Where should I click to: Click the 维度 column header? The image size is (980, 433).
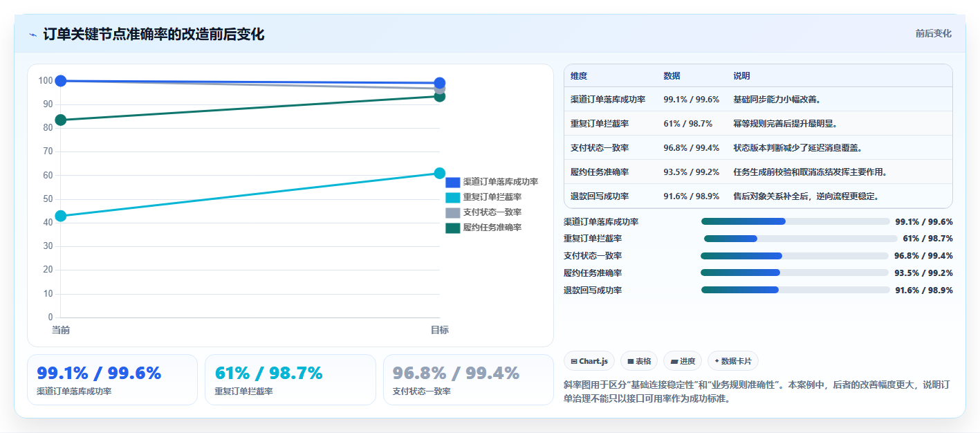(579, 76)
